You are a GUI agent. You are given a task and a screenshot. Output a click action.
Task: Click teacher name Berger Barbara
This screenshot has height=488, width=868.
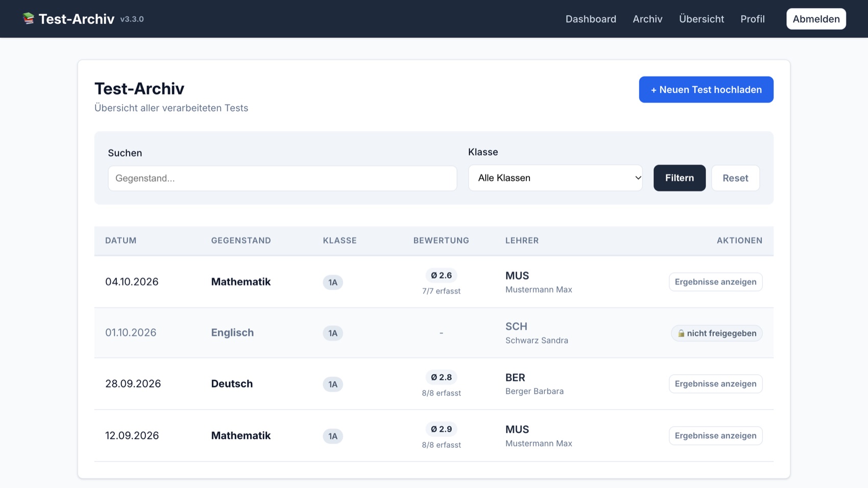point(535,392)
